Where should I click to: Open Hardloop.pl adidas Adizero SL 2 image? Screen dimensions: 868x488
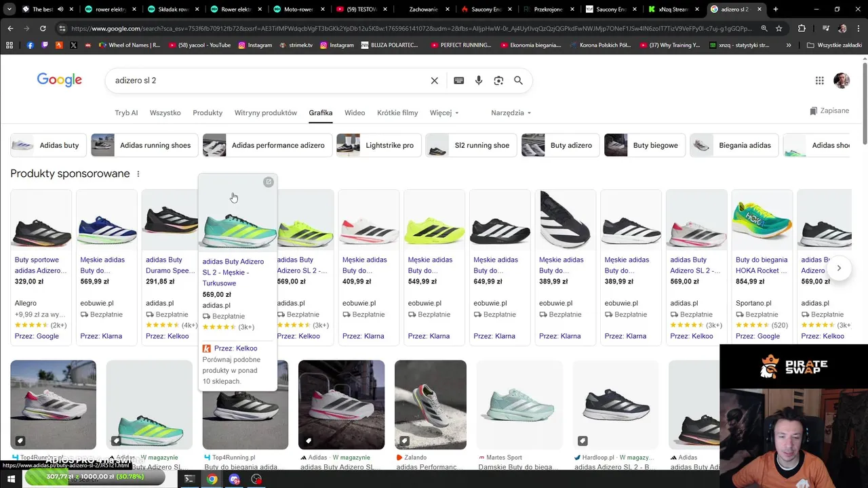(616, 405)
